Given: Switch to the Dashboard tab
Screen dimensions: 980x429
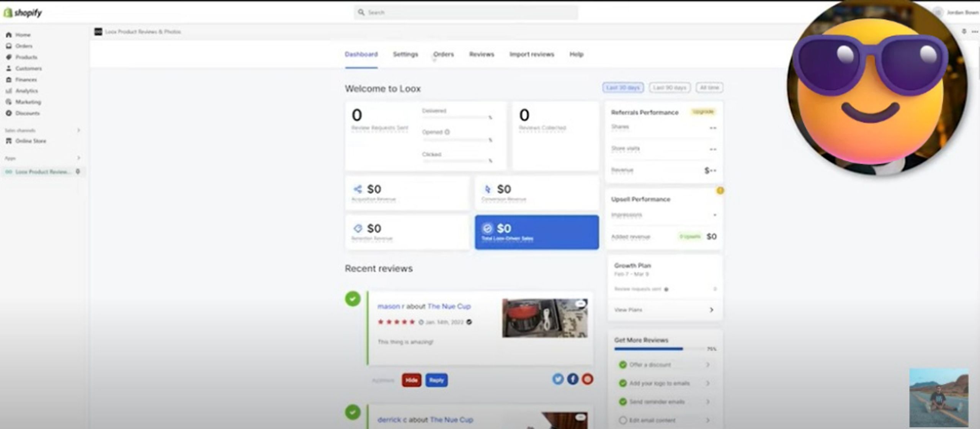Looking at the screenshot, I should 361,54.
